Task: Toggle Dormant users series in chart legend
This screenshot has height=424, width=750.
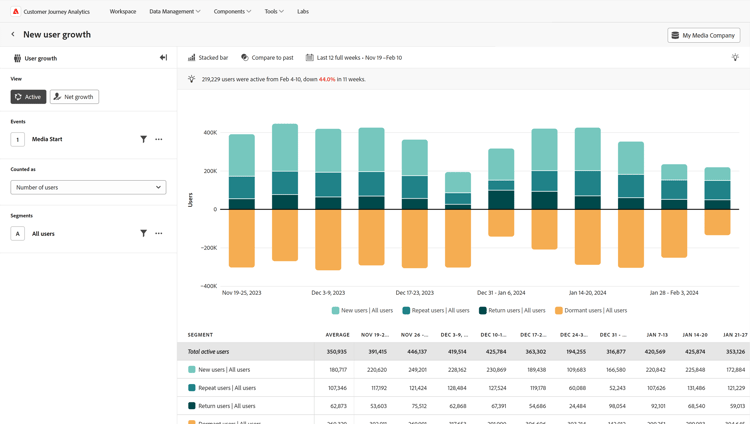Action: coord(591,310)
